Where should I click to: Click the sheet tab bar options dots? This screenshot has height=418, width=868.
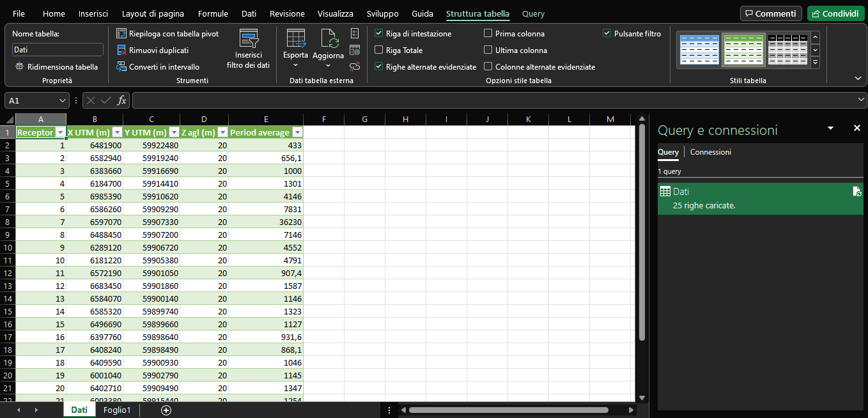point(390,410)
